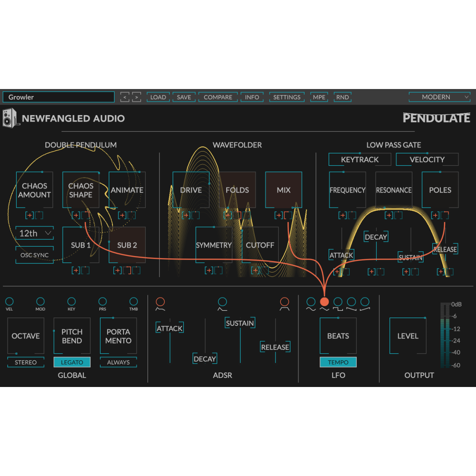Click the ADSR SUSTAIN slider handle
The height and width of the screenshot is (476, 476).
[x=240, y=323]
